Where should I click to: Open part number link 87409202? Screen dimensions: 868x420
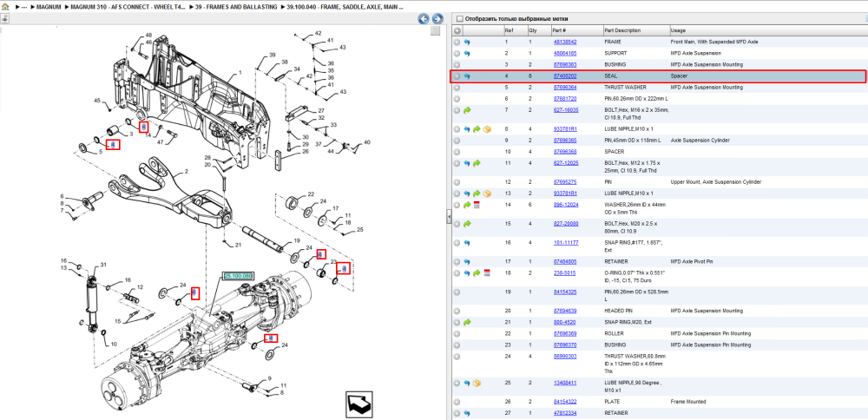pyautogui.click(x=565, y=76)
